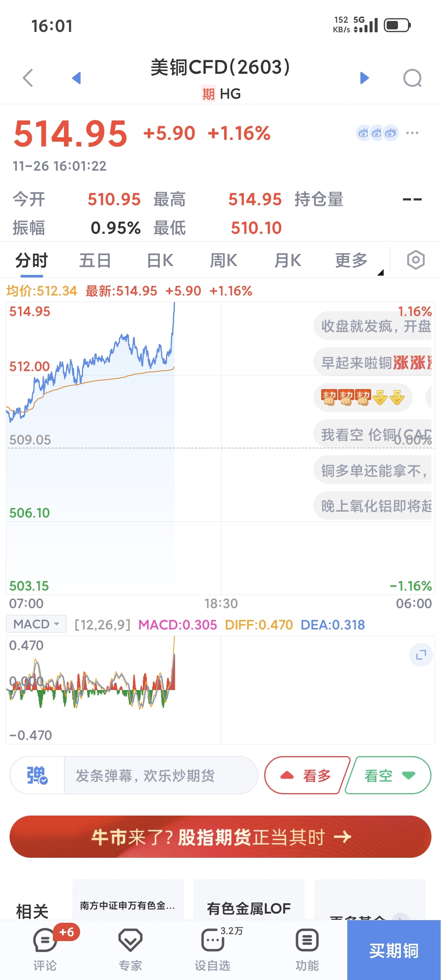This screenshot has height=980, width=441.
Task: Open the MACD indicator dropdown
Action: click(36, 624)
